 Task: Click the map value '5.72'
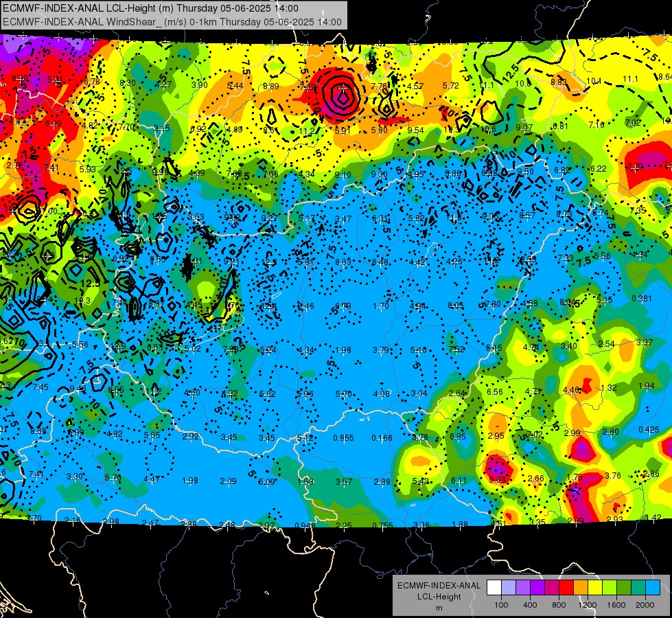451,86
